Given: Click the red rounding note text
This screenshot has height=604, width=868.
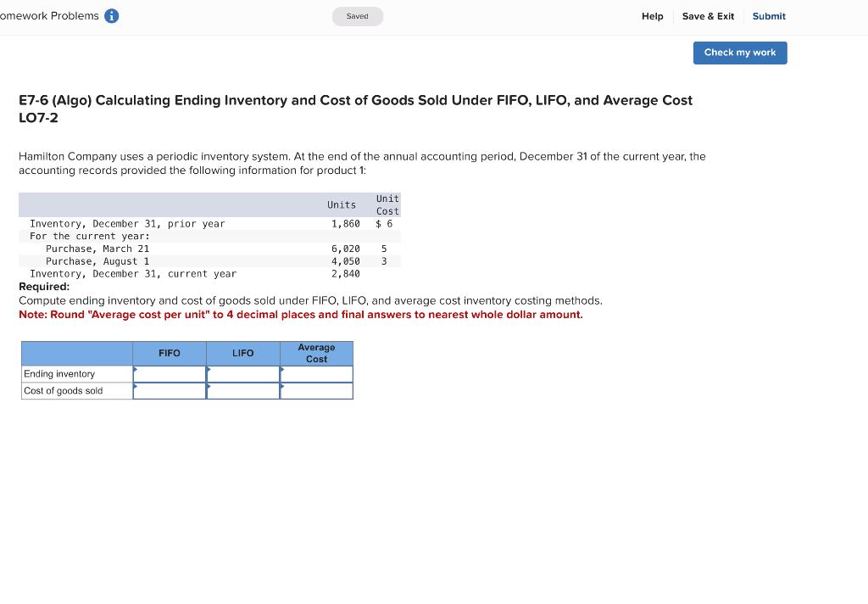Looking at the screenshot, I should (x=301, y=314).
